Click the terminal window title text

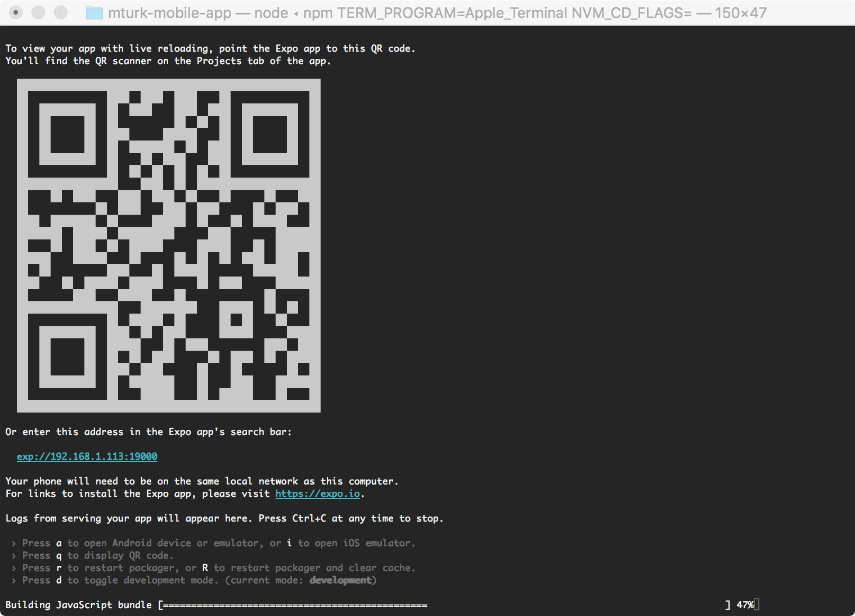pos(437,12)
